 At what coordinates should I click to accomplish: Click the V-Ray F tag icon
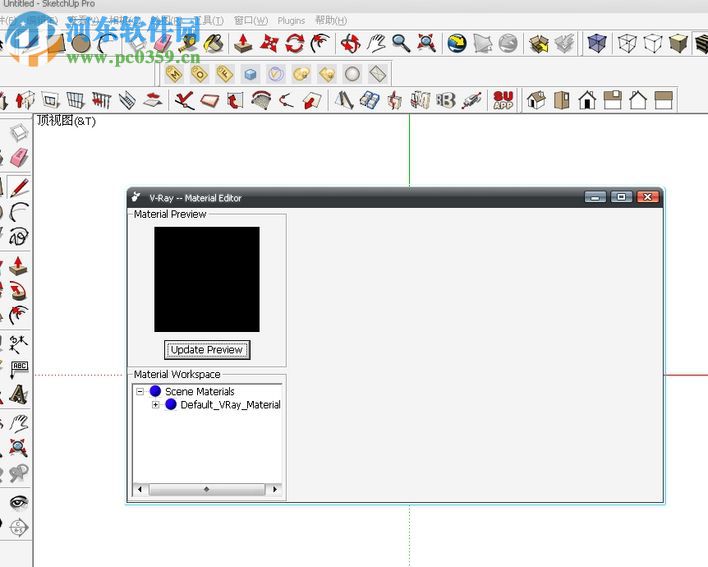click(x=225, y=74)
